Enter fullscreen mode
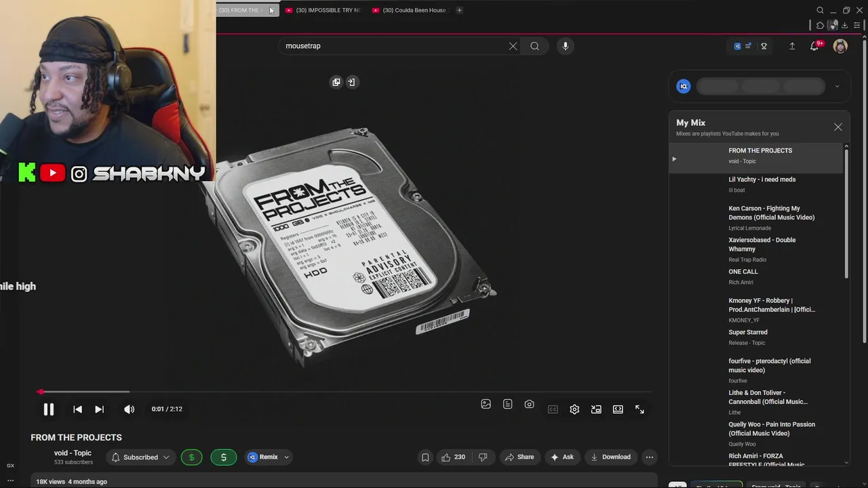Screen dimensions: 868x488 [639, 409]
